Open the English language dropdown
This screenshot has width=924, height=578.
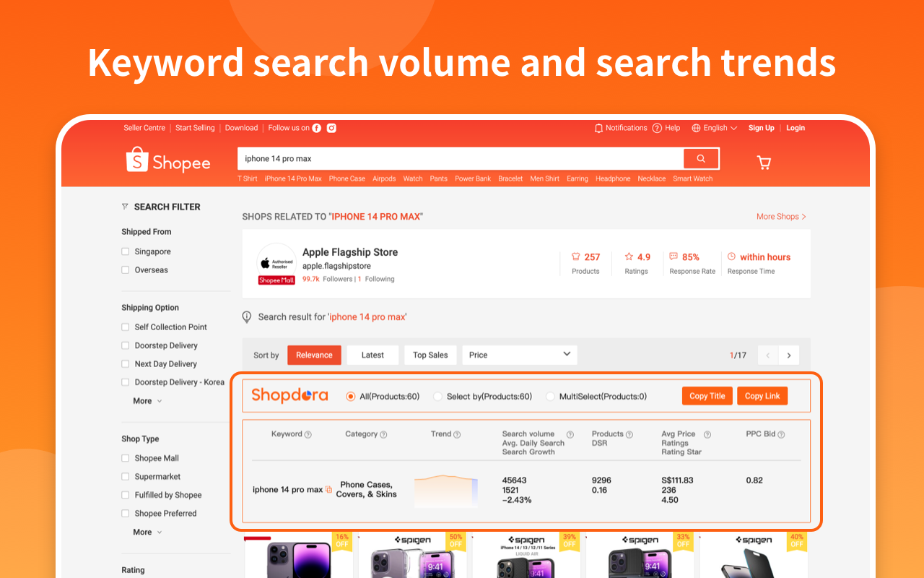point(714,128)
